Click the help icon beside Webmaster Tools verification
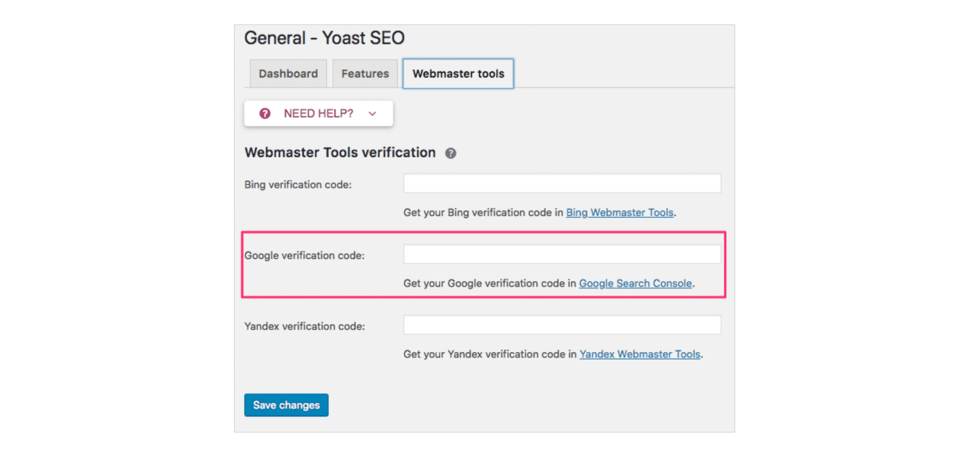Viewport: 980px width, 461px height. coord(450,153)
